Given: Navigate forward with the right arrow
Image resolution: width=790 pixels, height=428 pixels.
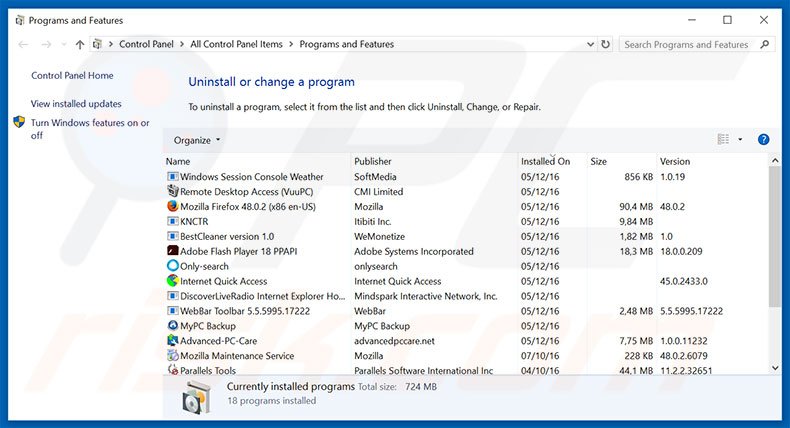Looking at the screenshot, I should pos(46,44).
